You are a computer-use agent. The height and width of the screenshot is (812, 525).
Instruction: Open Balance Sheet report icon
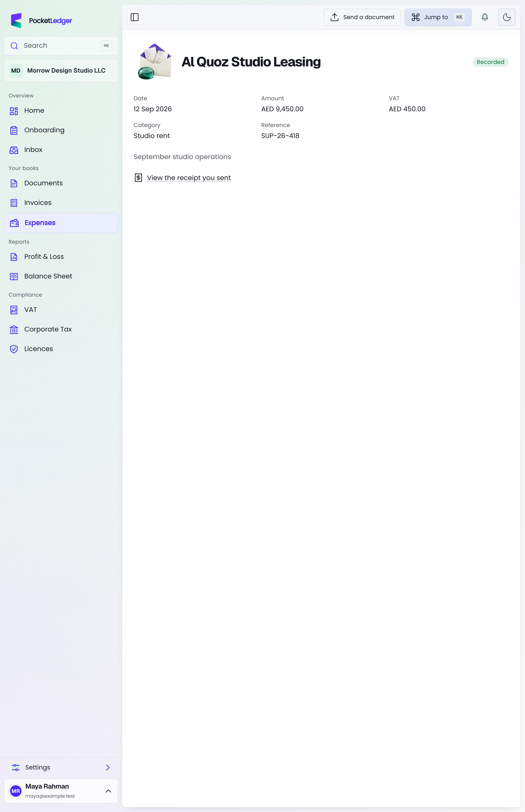point(14,276)
